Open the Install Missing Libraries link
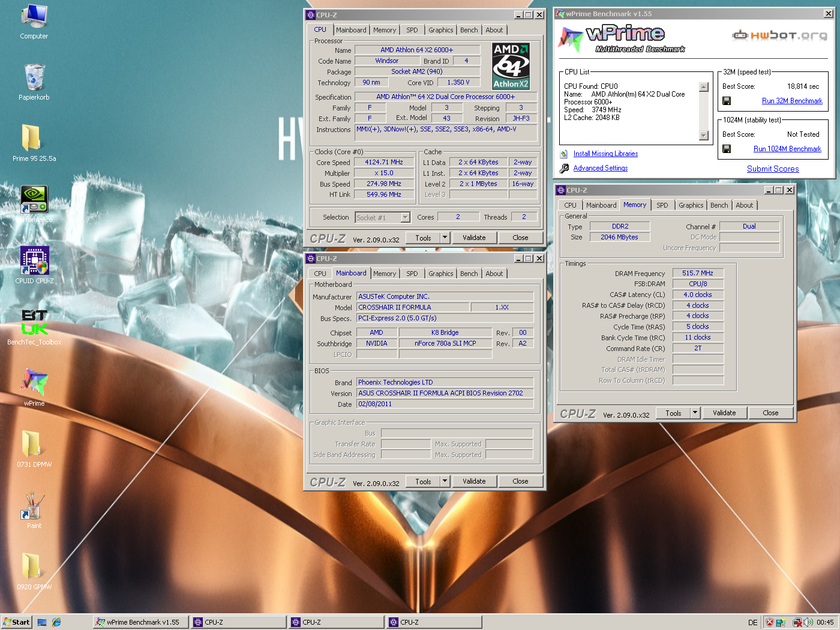840x630 pixels. click(x=605, y=154)
